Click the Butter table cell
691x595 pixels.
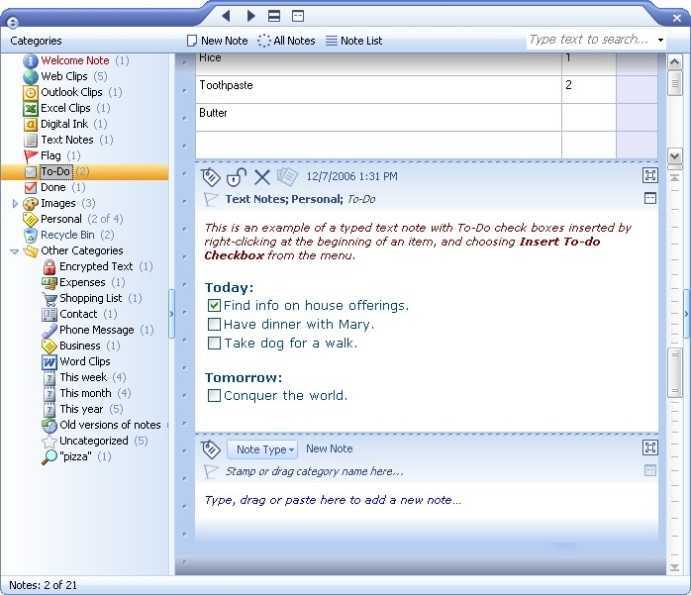pos(379,117)
